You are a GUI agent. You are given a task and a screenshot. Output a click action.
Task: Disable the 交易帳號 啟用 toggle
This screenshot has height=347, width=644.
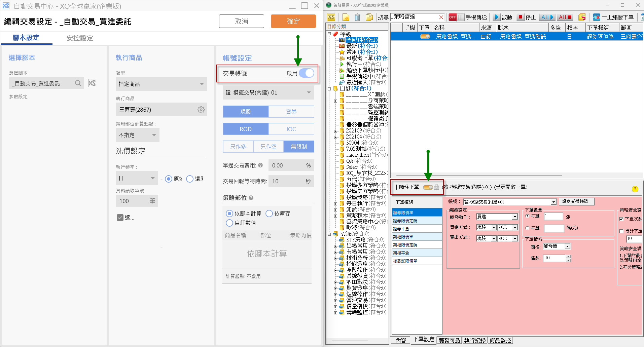click(306, 73)
